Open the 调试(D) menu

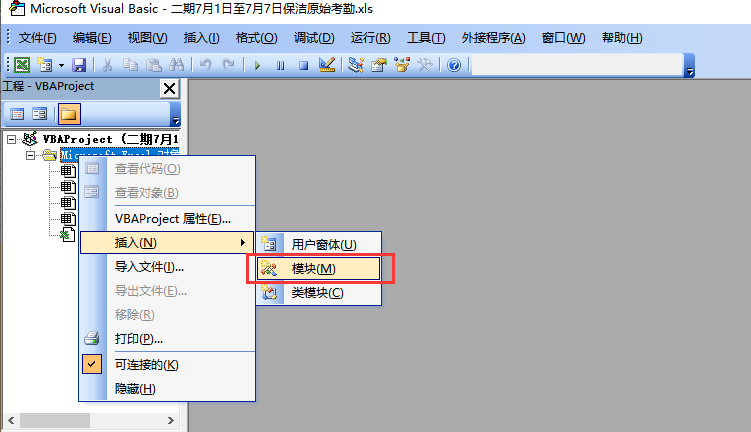pyautogui.click(x=314, y=38)
